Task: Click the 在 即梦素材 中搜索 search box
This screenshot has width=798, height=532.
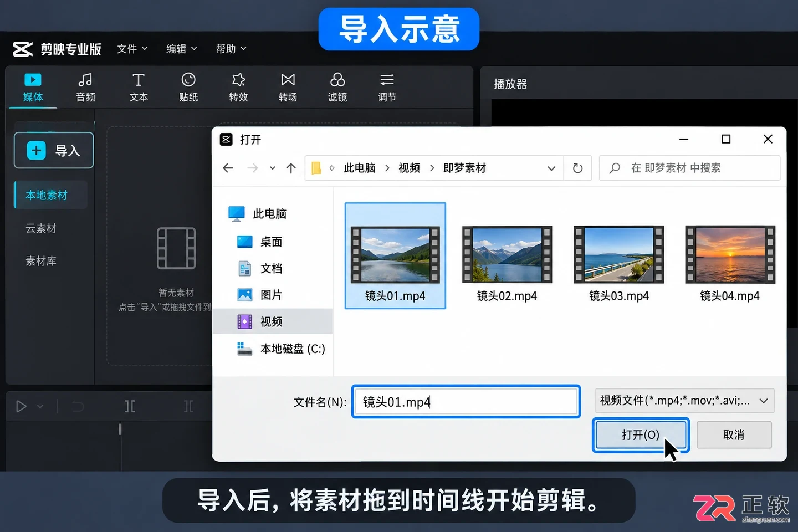Action: pyautogui.click(x=690, y=168)
